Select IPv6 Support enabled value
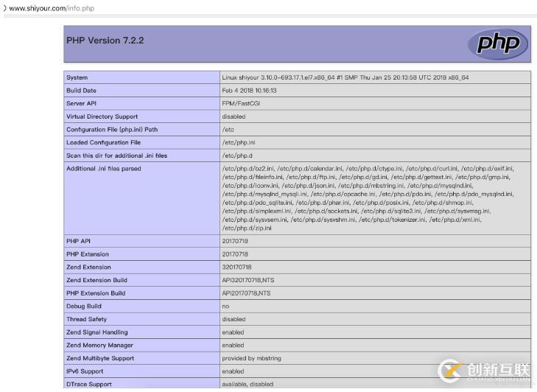This screenshot has width=537, height=392. pyautogui.click(x=233, y=371)
